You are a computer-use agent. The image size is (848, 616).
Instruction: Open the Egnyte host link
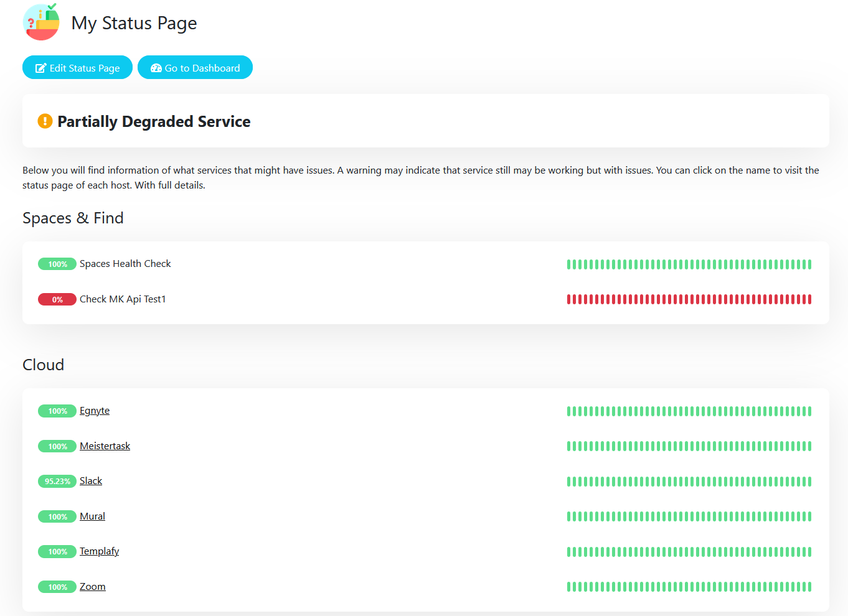(x=95, y=411)
